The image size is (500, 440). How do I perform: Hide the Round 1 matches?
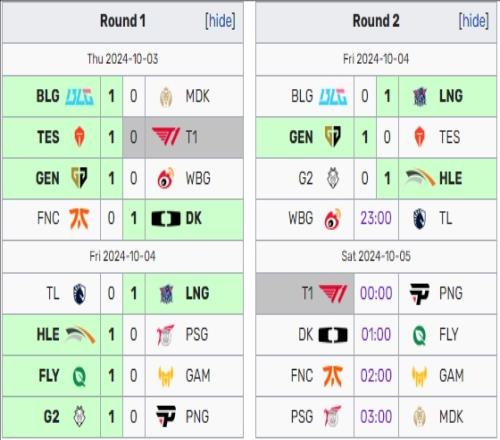click(x=220, y=21)
